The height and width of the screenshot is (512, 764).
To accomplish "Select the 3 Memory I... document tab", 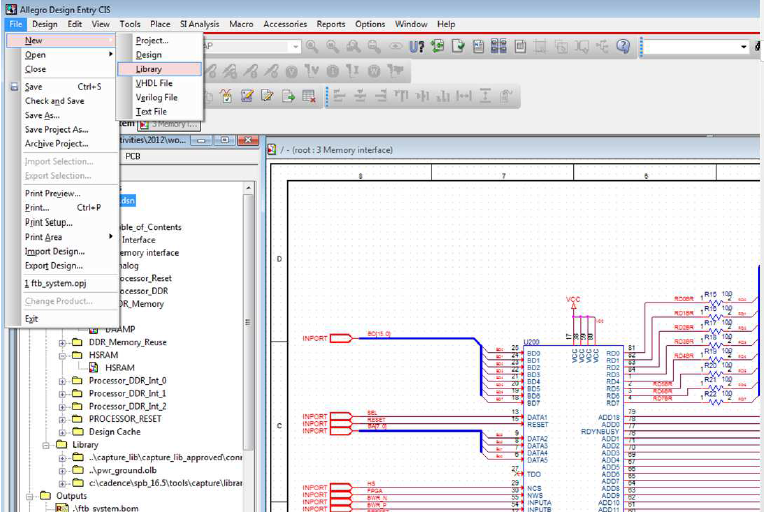I will (x=171, y=125).
